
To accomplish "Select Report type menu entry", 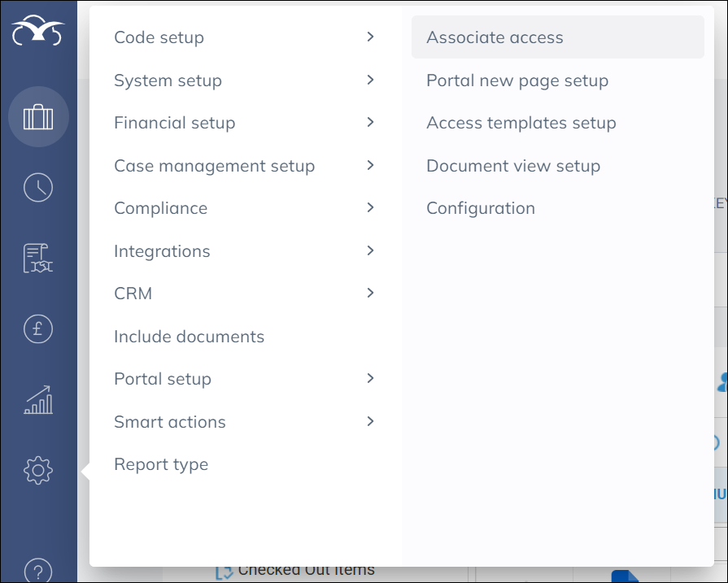I will click(161, 464).
